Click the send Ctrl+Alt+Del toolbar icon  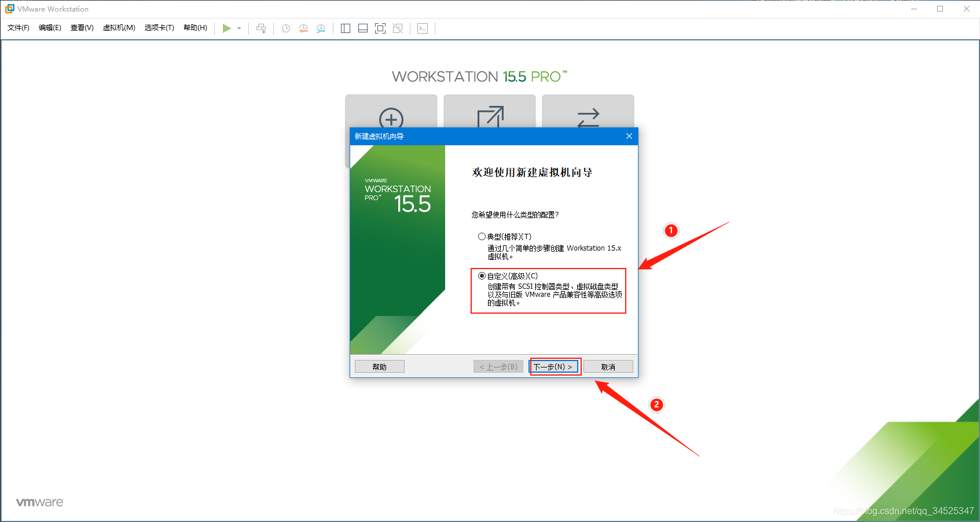pyautogui.click(x=261, y=28)
